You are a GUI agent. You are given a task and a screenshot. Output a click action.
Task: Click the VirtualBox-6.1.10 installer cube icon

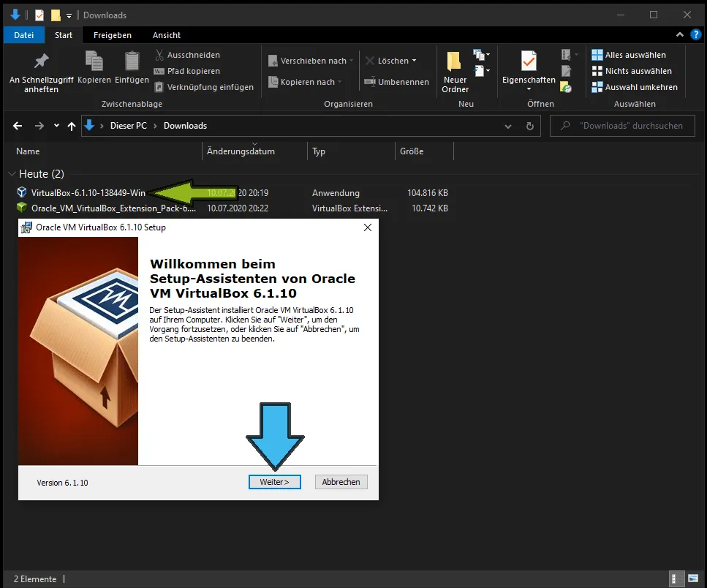click(22, 192)
